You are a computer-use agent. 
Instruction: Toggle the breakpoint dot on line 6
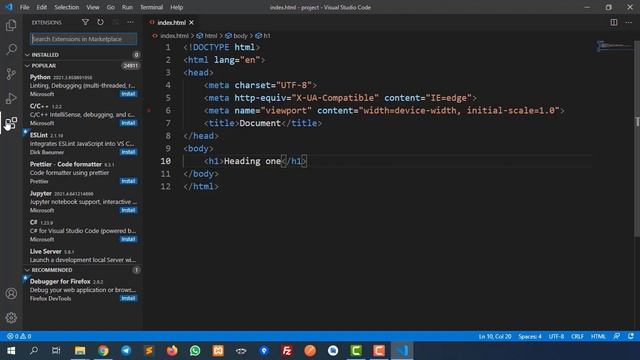149,110
